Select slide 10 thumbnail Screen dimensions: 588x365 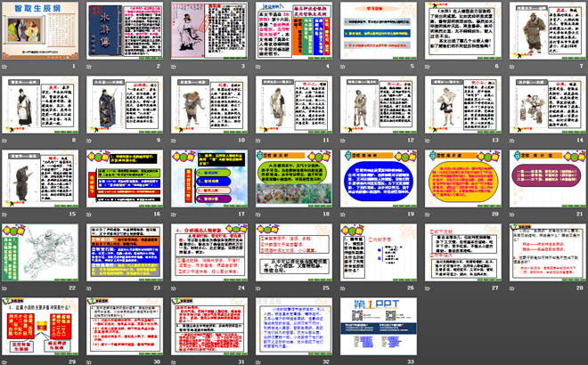pyautogui.click(x=209, y=104)
